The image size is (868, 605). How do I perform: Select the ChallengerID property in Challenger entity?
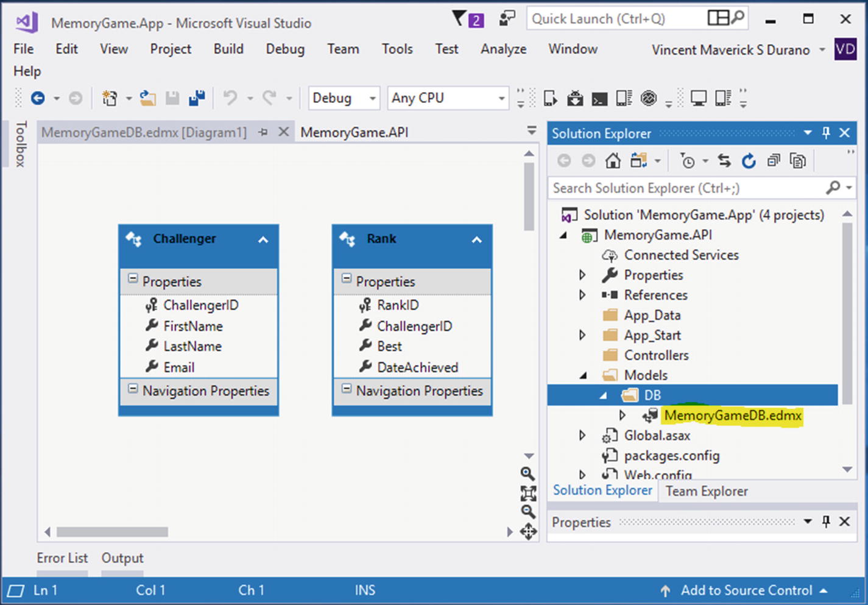pos(200,305)
